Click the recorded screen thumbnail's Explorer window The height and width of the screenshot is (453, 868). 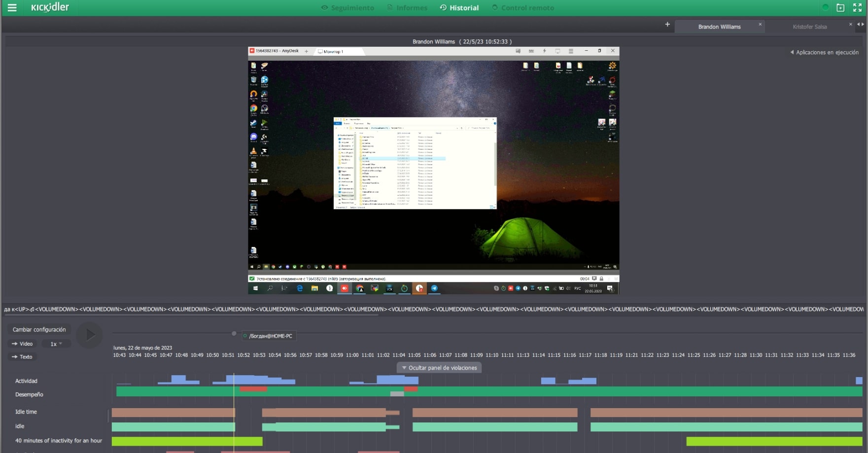[x=415, y=163]
